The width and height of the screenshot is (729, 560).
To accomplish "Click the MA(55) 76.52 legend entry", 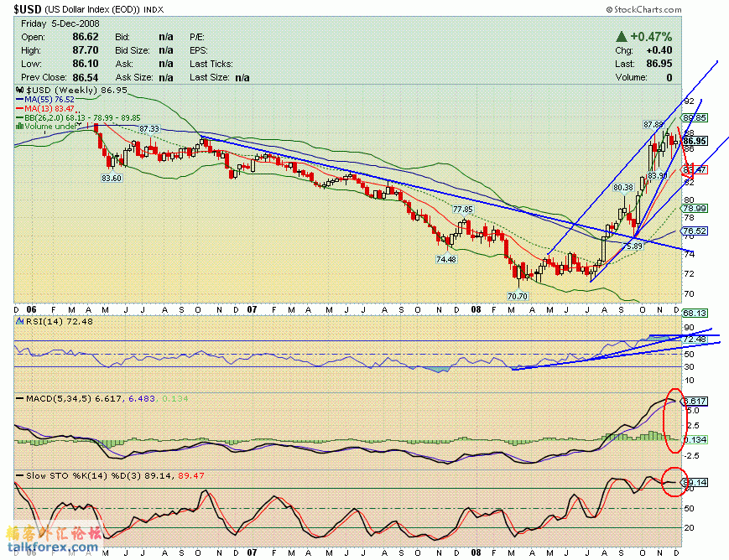I will (45, 100).
